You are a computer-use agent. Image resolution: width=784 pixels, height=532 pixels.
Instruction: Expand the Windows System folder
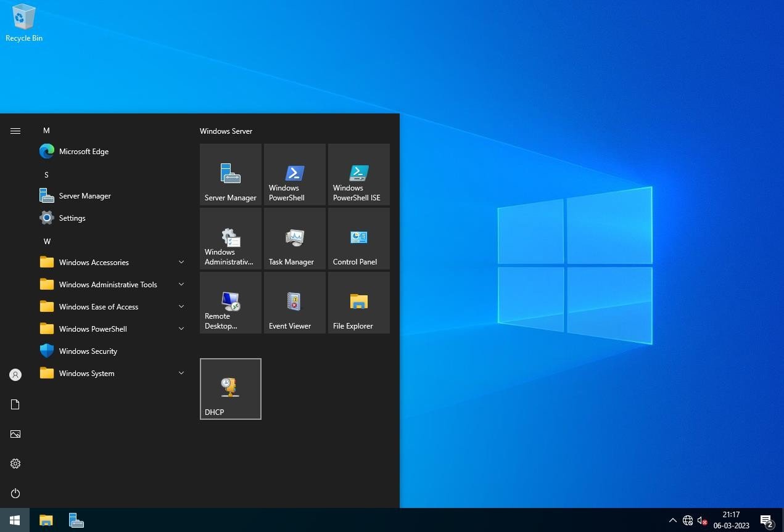point(112,373)
